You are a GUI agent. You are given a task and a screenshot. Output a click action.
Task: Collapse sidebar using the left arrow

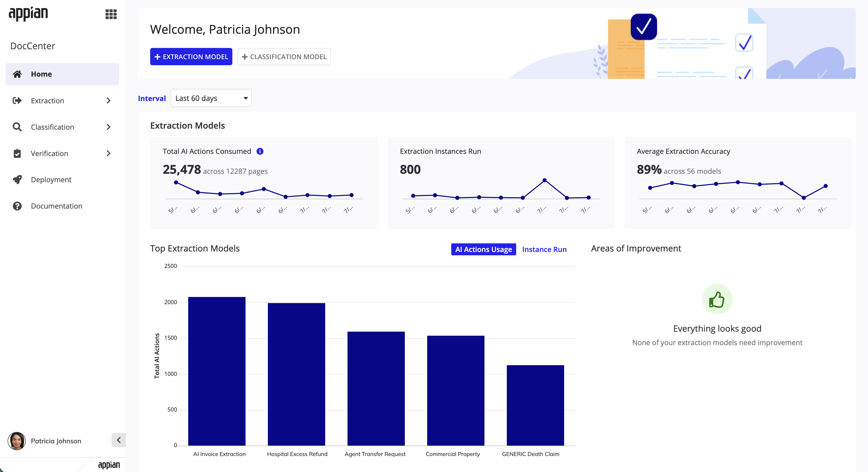point(119,440)
